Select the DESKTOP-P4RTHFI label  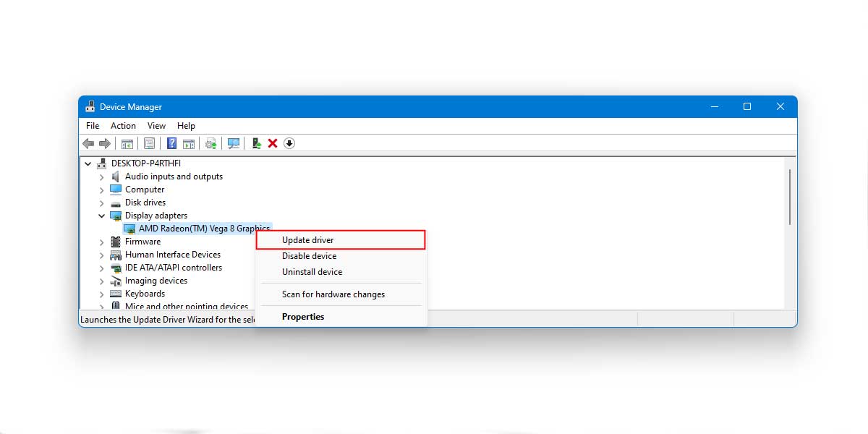click(146, 163)
